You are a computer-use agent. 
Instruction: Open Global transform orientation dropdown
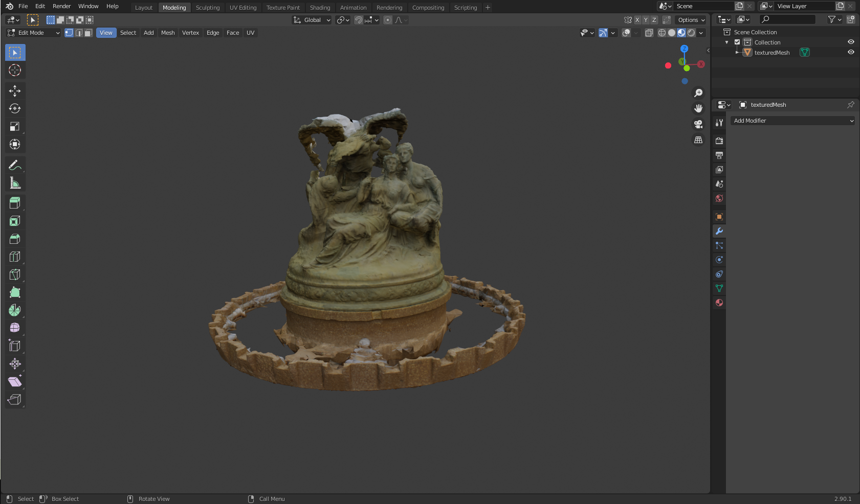[x=312, y=20]
